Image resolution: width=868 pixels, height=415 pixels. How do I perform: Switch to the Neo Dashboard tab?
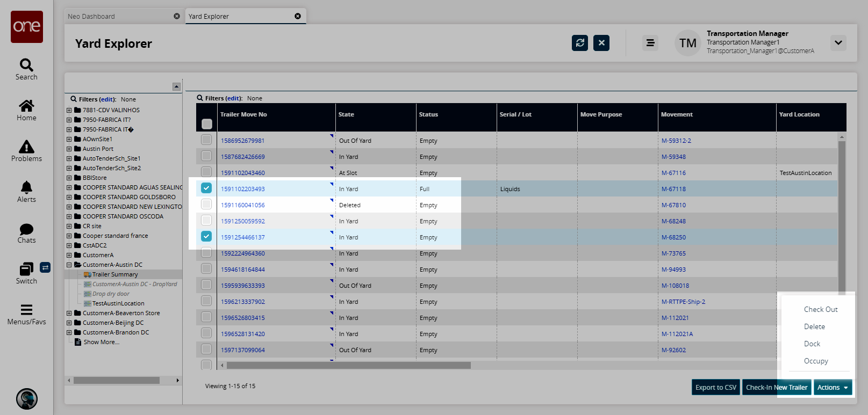coord(91,17)
